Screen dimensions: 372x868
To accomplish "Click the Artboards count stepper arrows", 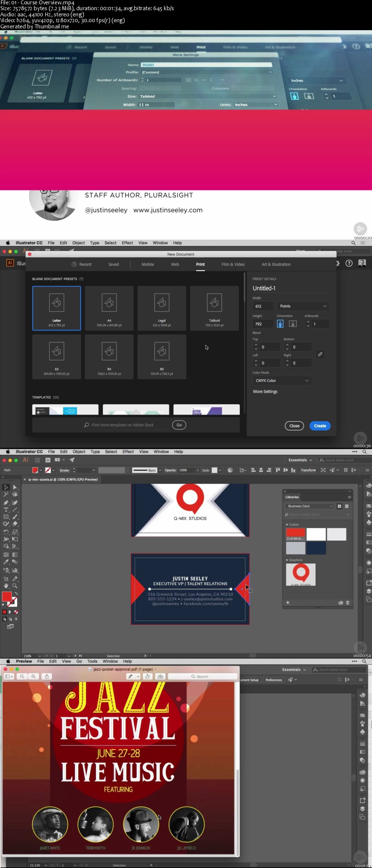I will coord(308,324).
